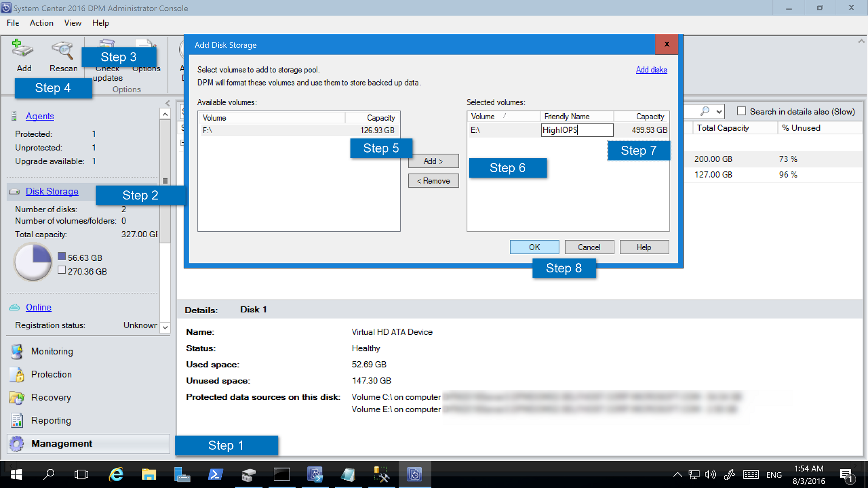Click the Add disks hyperlink
Image resolution: width=868 pixels, height=488 pixels.
click(651, 70)
